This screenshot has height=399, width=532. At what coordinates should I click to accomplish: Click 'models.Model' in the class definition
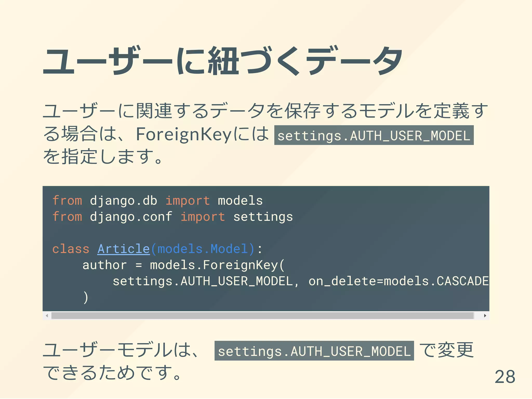[x=202, y=249]
